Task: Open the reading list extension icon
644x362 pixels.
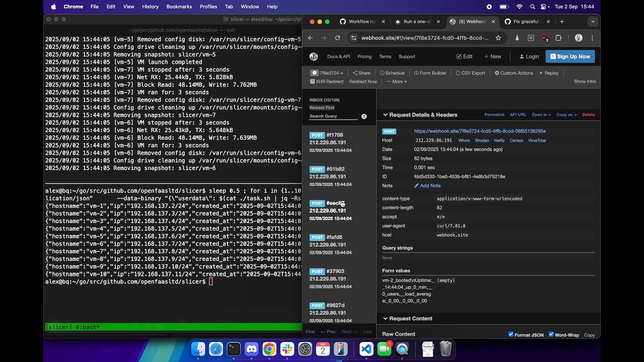Action: pos(531,38)
